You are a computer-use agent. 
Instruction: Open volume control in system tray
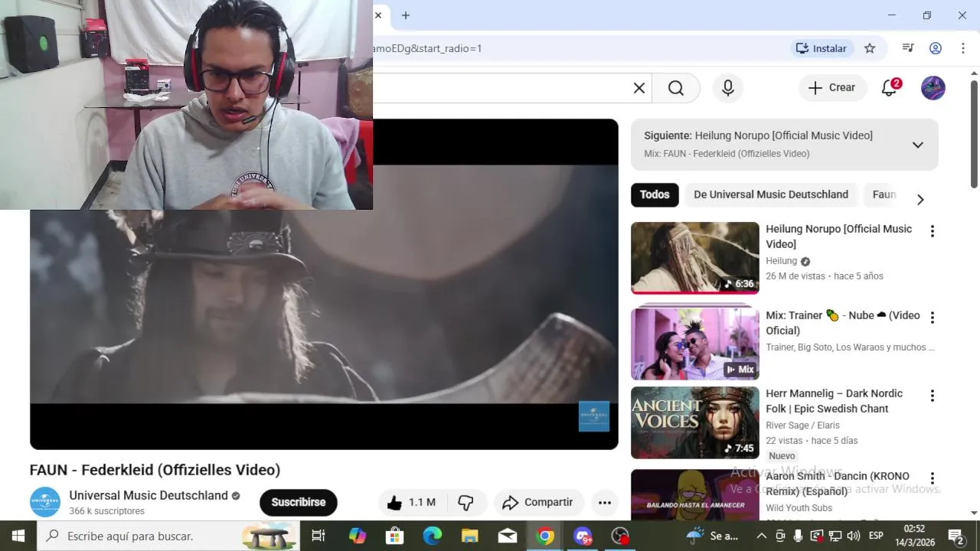pyautogui.click(x=854, y=536)
